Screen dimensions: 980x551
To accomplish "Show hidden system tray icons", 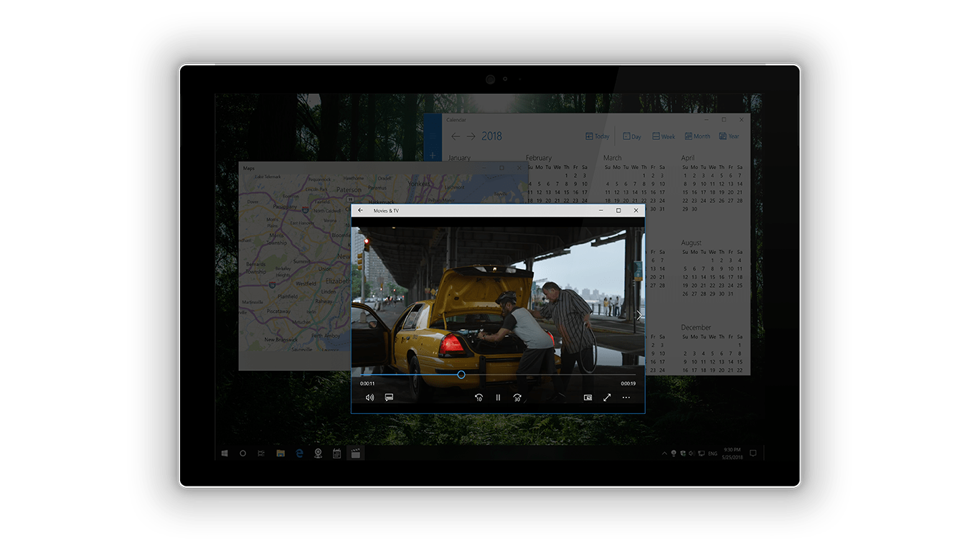I will click(664, 453).
